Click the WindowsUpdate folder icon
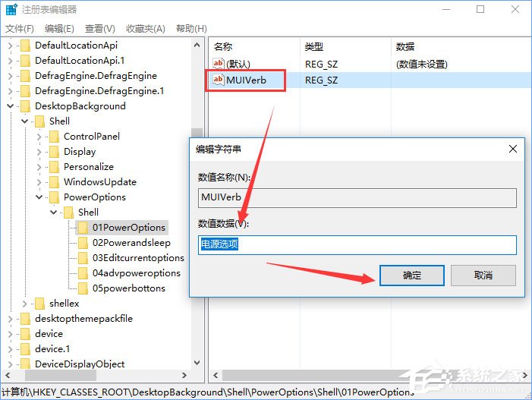 [55, 182]
